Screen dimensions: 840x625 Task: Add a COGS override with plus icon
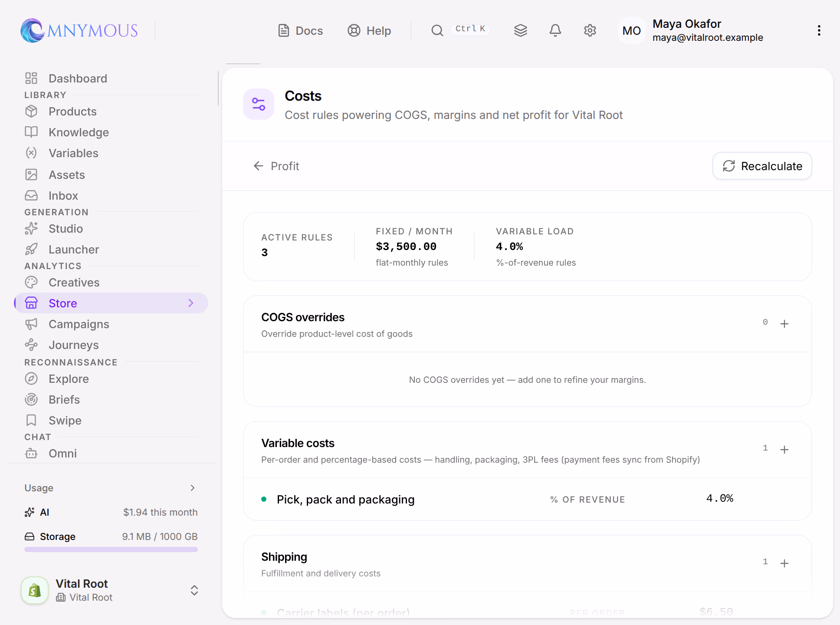pyautogui.click(x=784, y=324)
